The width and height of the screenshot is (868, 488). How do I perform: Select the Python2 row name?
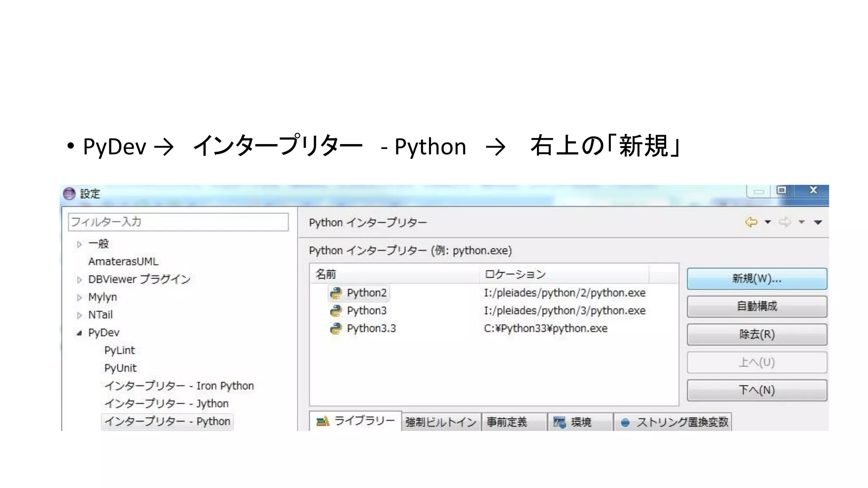click(x=367, y=293)
